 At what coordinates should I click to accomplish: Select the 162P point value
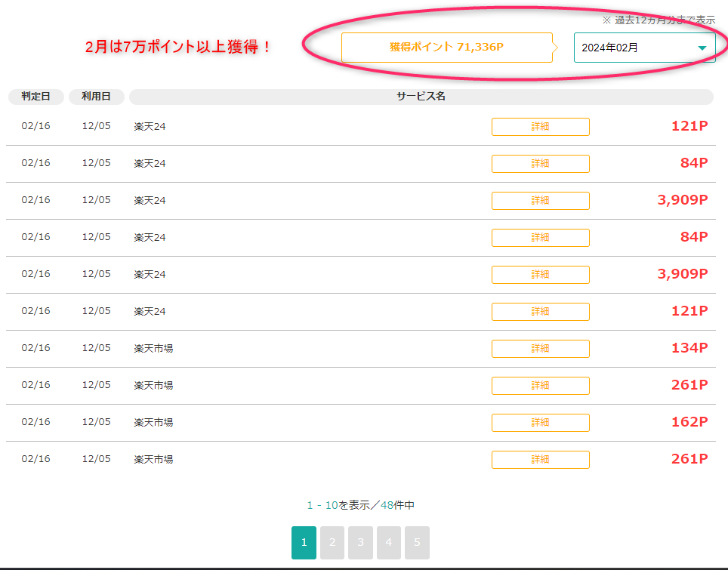[x=689, y=422]
